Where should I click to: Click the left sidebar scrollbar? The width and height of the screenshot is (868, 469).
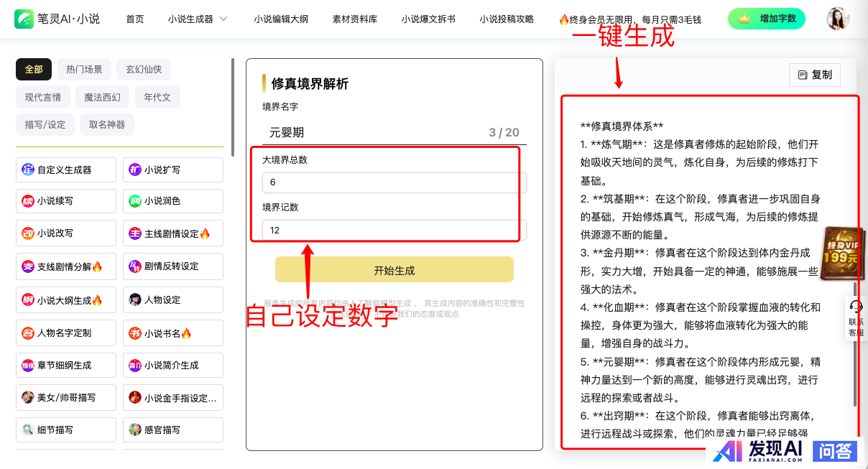(x=232, y=101)
